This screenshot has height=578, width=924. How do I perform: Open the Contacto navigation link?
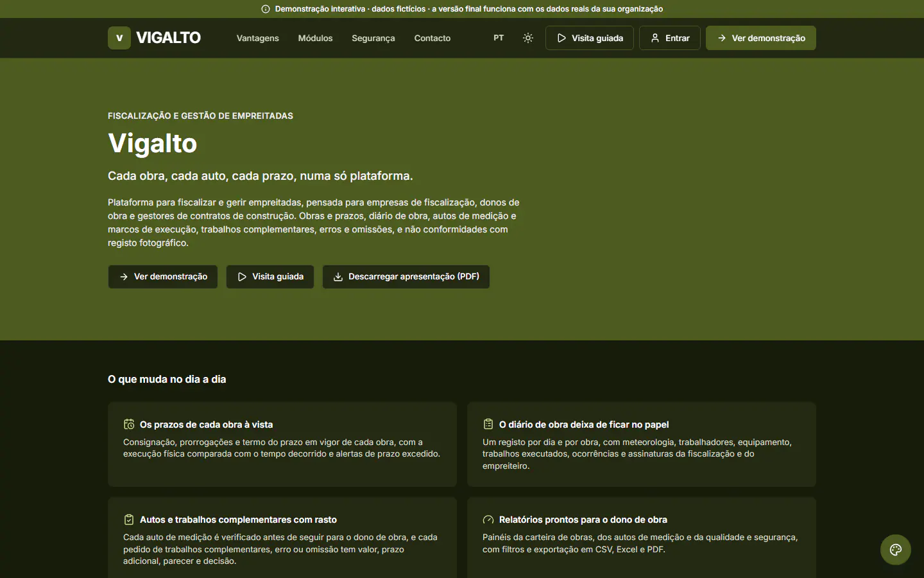pos(432,38)
